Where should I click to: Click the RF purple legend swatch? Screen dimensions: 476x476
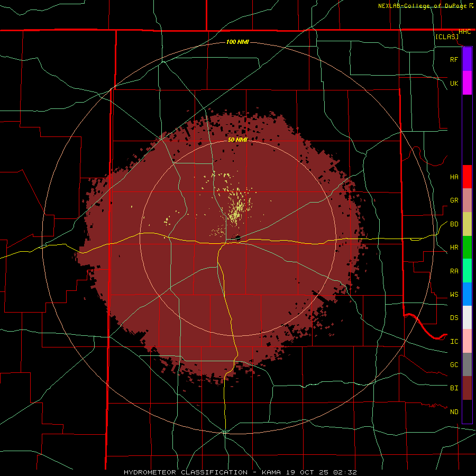point(467,59)
